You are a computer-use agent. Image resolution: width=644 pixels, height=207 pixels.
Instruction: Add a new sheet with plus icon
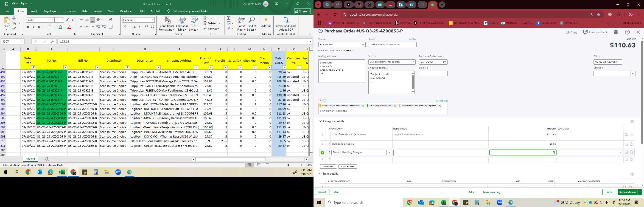click(47, 159)
